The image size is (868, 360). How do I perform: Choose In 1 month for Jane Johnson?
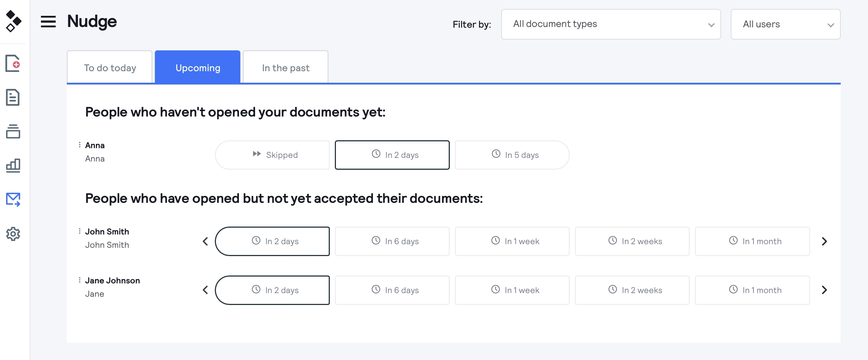pyautogui.click(x=752, y=290)
